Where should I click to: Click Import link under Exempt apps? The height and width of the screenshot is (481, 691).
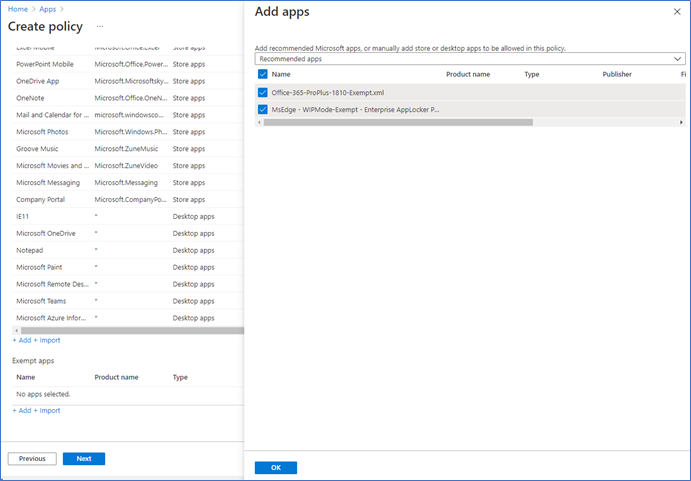(x=47, y=410)
